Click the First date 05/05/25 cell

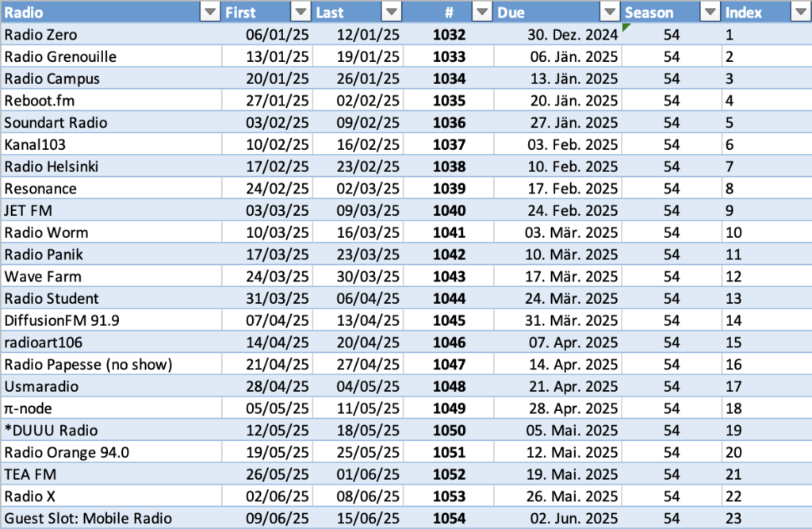point(267,408)
